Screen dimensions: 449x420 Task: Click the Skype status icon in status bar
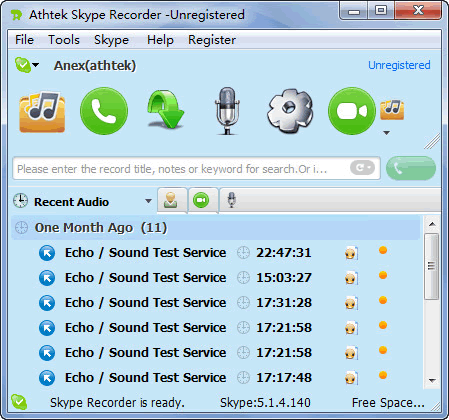[19, 402]
